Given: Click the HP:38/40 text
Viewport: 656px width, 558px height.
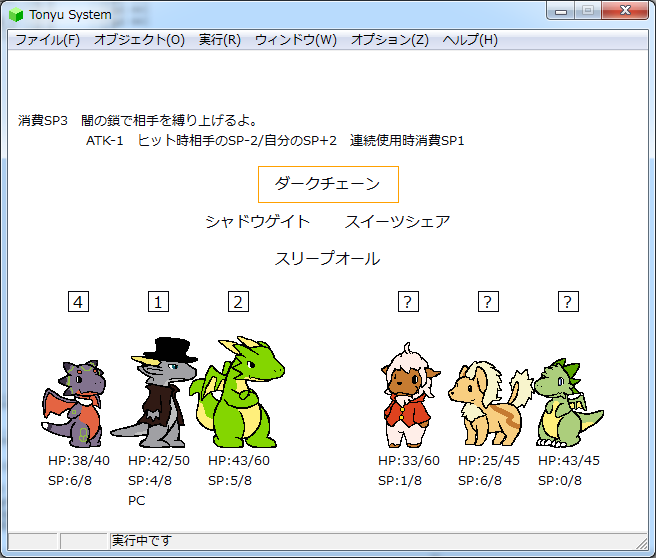Looking at the screenshot, I should point(79,461).
